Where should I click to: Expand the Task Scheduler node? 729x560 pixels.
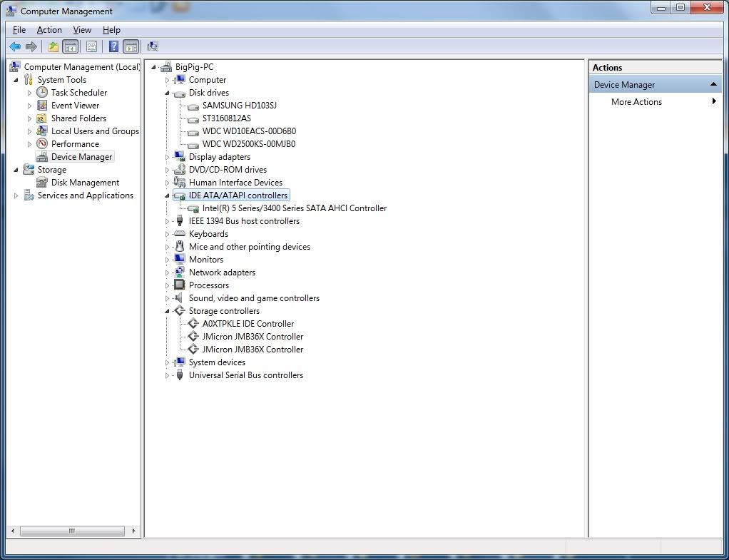click(x=30, y=93)
